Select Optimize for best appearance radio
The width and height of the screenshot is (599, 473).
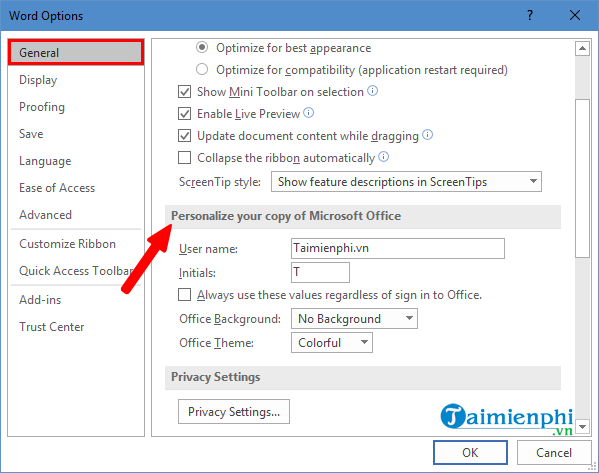[202, 47]
